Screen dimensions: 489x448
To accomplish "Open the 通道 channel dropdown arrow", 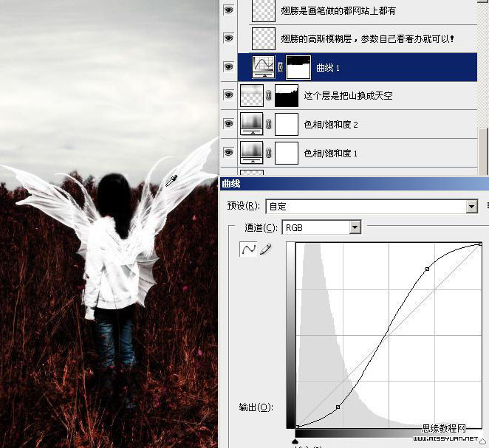I will (355, 227).
